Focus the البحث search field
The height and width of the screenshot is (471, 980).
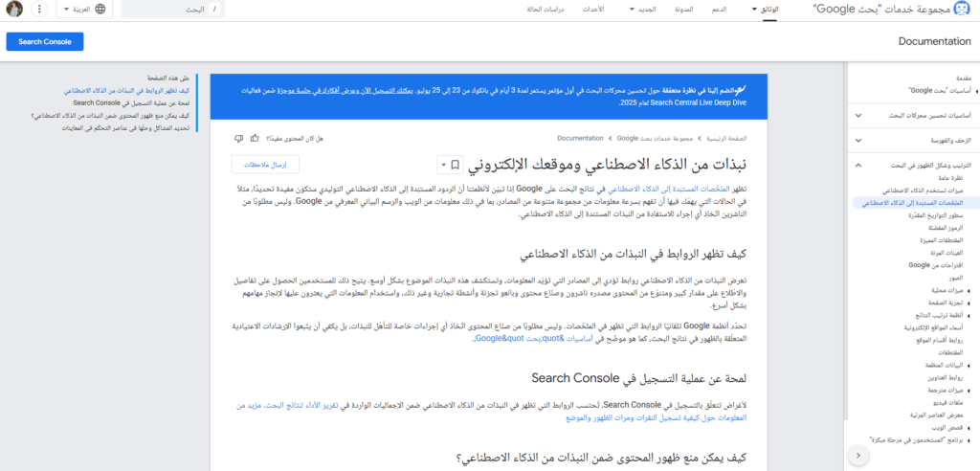coord(172,10)
